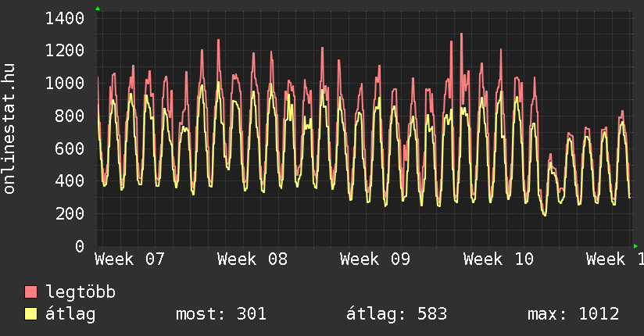This screenshot has width=644, height=336.
Task: Click the 'most: 301' statistic
Action: click(221, 314)
